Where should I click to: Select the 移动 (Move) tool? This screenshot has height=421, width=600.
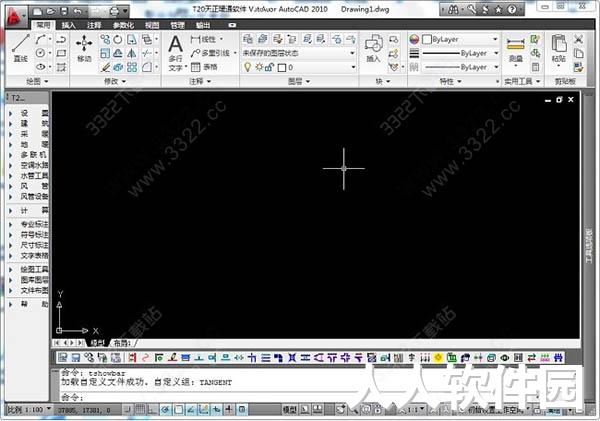click(84, 48)
